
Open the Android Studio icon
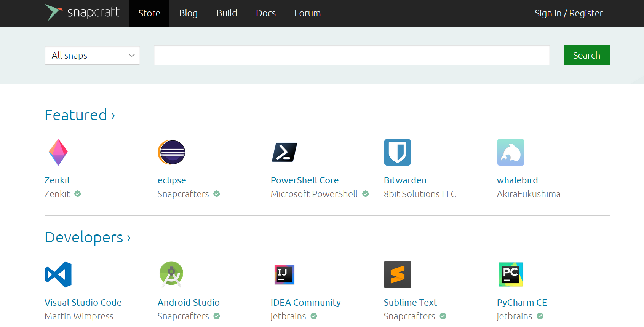tap(171, 274)
